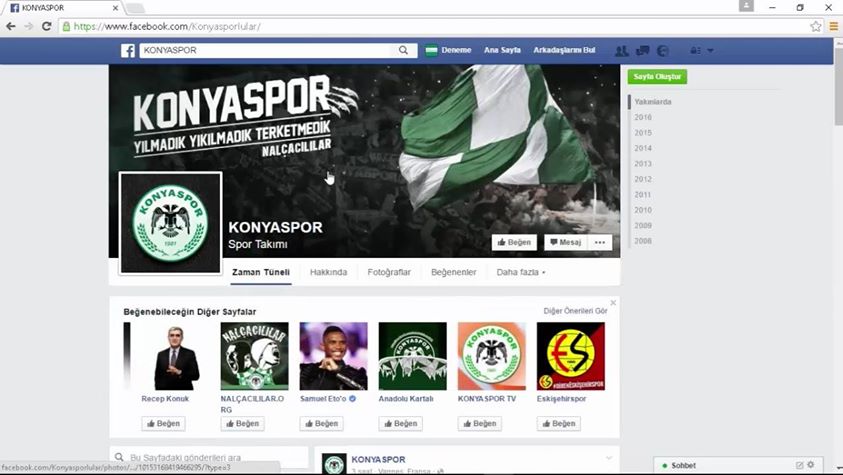Image resolution: width=843 pixels, height=475 pixels.
Task: Like NALÇACILILAR.ORG with Beğen
Action: coord(242,423)
